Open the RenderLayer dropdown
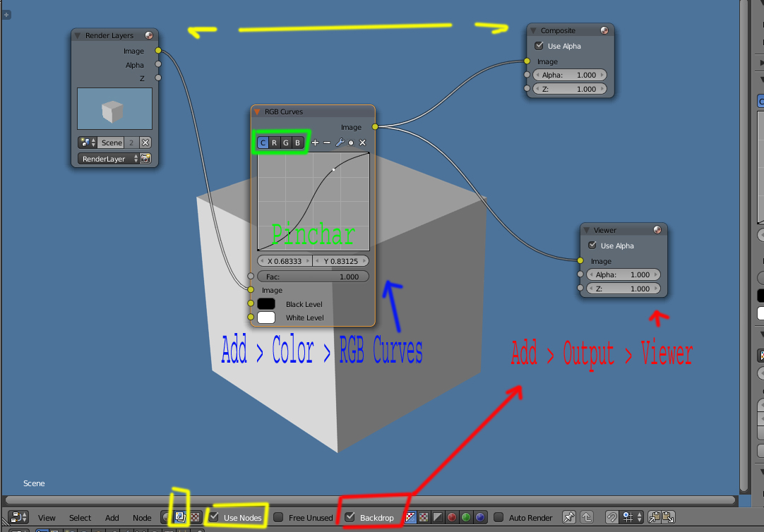Viewport: 764px width, 532px height. click(x=108, y=159)
